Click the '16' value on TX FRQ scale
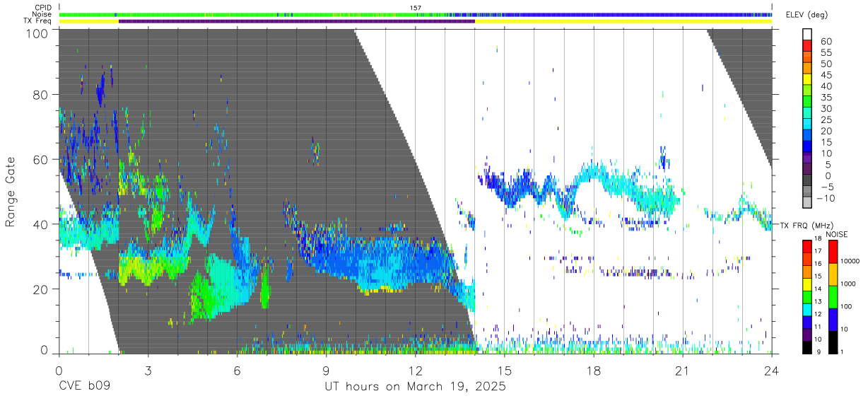The image size is (868, 401). pos(818,264)
